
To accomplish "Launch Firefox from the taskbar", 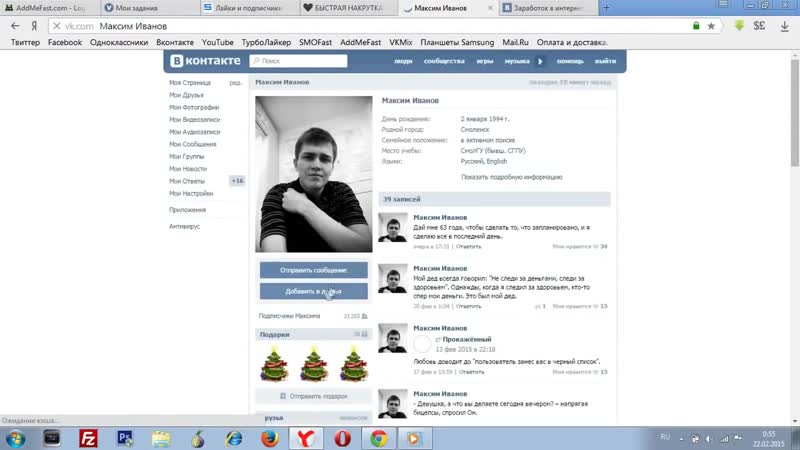I will (x=270, y=438).
